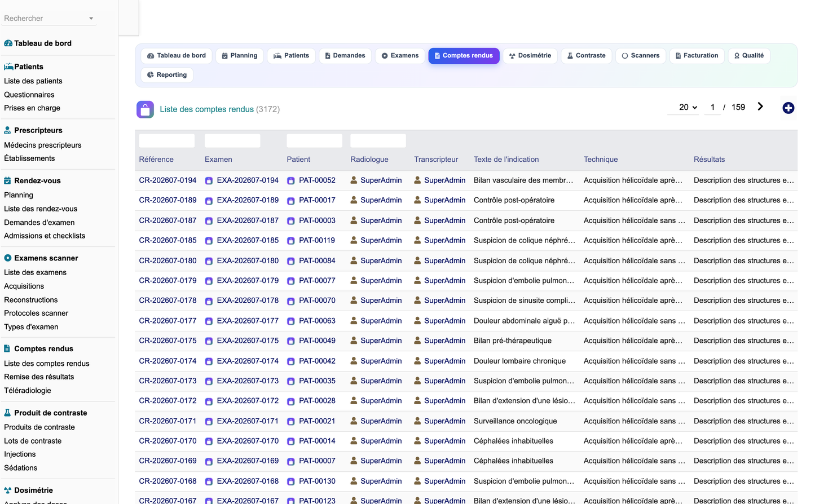Open Lots de contraste in sidebar

click(33, 441)
